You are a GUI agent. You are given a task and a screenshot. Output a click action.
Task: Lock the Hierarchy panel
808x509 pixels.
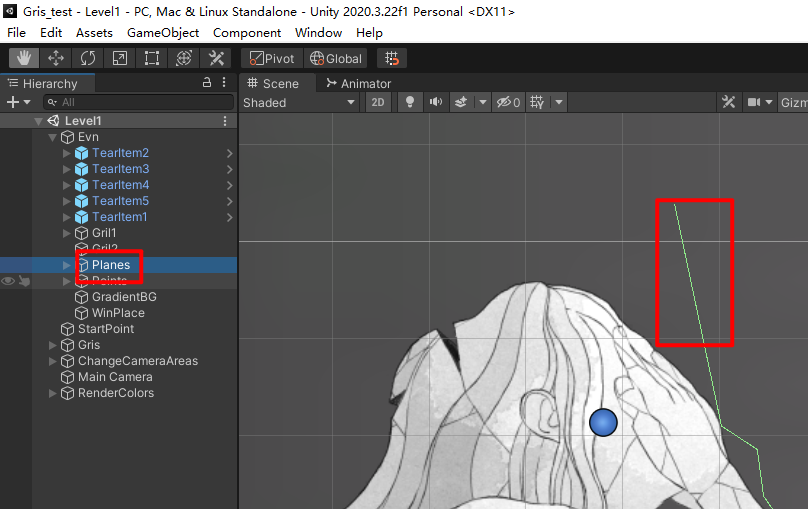207,82
